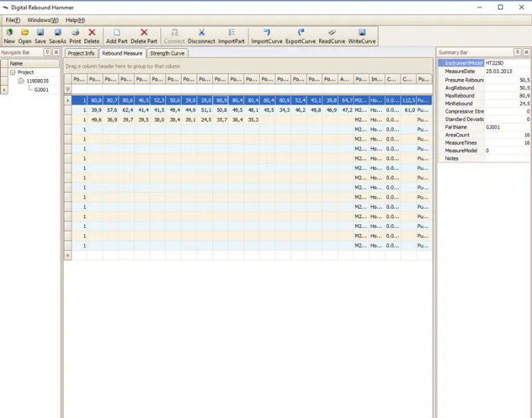
Task: Pin the Summary Bar panel
Action: click(x=518, y=52)
